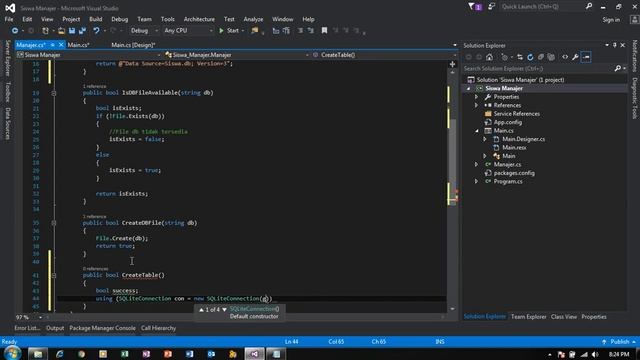Click the Navigate Backward toolbar icon
Viewport: 640px width, 360px height.
point(15,31)
